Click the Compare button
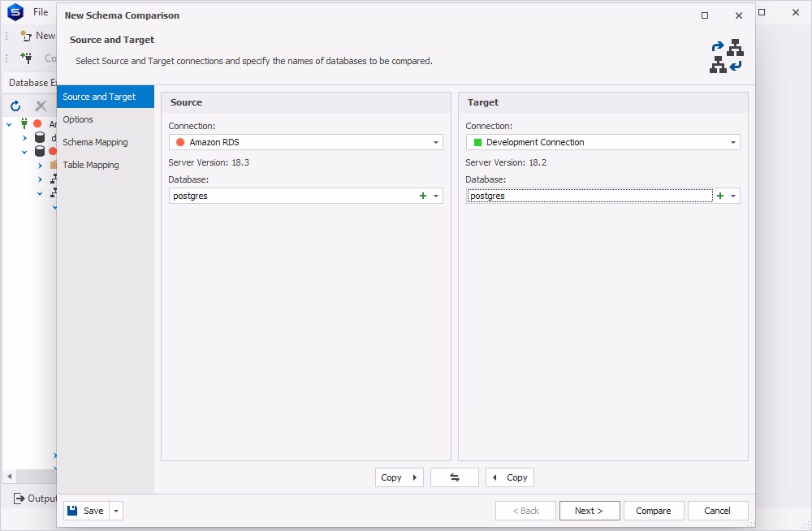The width and height of the screenshot is (812, 531). [x=654, y=511]
